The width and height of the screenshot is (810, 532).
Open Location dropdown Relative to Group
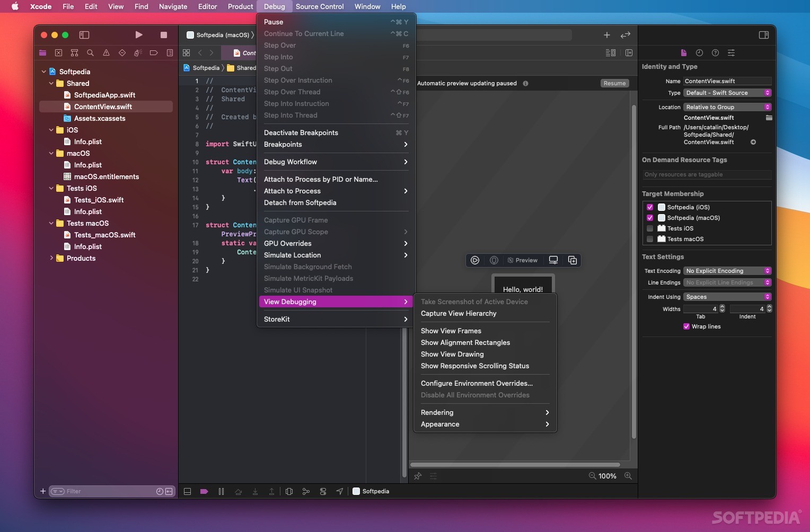pyautogui.click(x=727, y=107)
